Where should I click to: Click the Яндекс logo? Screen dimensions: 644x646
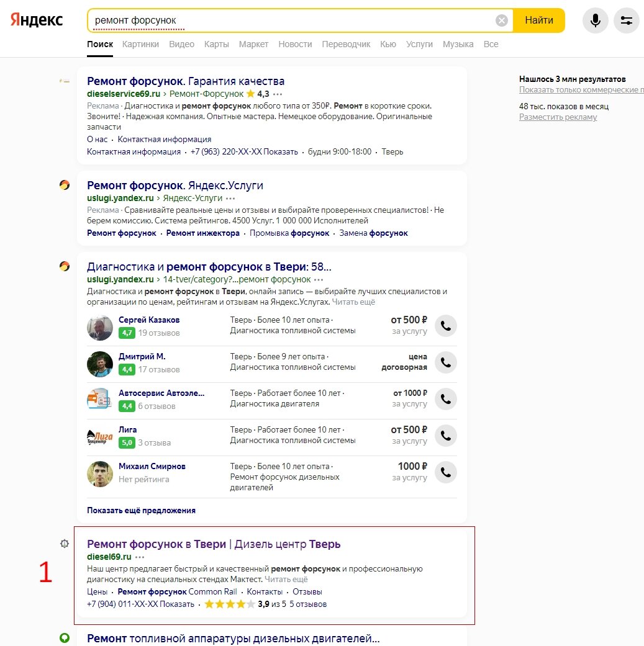pyautogui.click(x=37, y=20)
